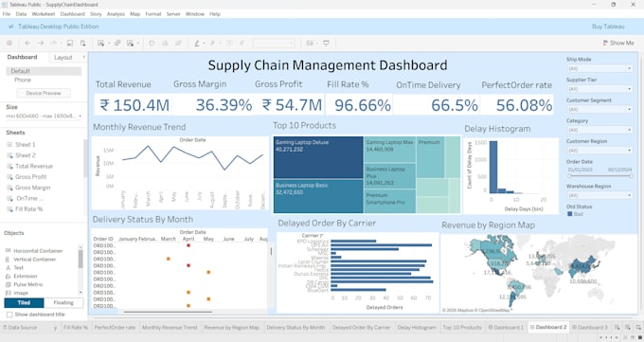The width and height of the screenshot is (644, 342).
Task: Click the Extension object
Action: coord(22,277)
